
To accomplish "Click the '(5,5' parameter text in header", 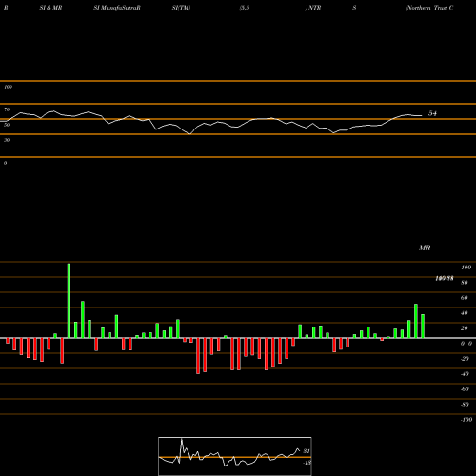I will pos(245,8).
